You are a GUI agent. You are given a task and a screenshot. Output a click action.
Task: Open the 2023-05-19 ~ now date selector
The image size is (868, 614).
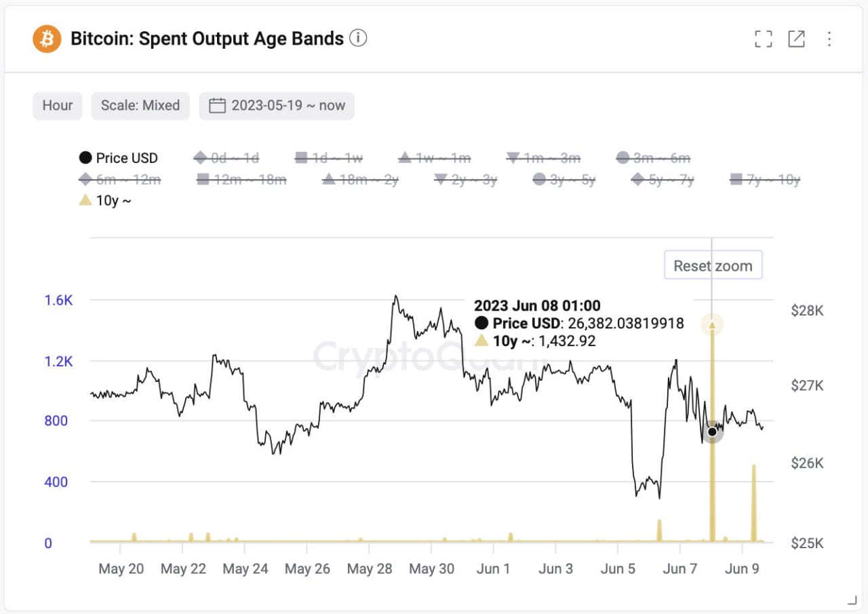[276, 105]
